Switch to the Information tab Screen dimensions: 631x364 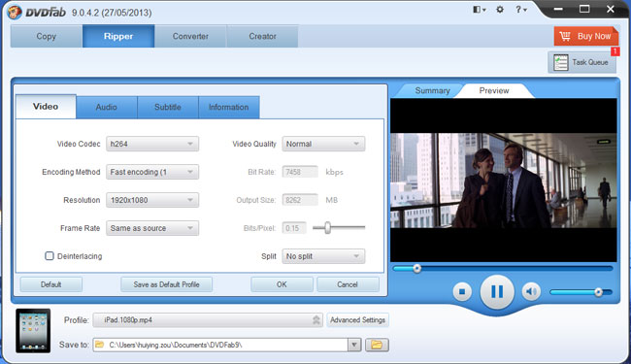point(228,107)
